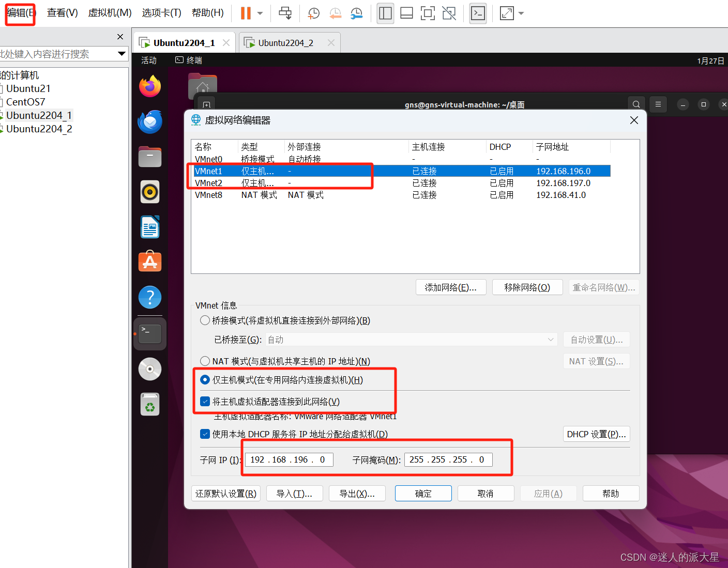Click the DHCP 设置(P)... button
Image resolution: width=728 pixels, height=568 pixels.
click(x=596, y=434)
